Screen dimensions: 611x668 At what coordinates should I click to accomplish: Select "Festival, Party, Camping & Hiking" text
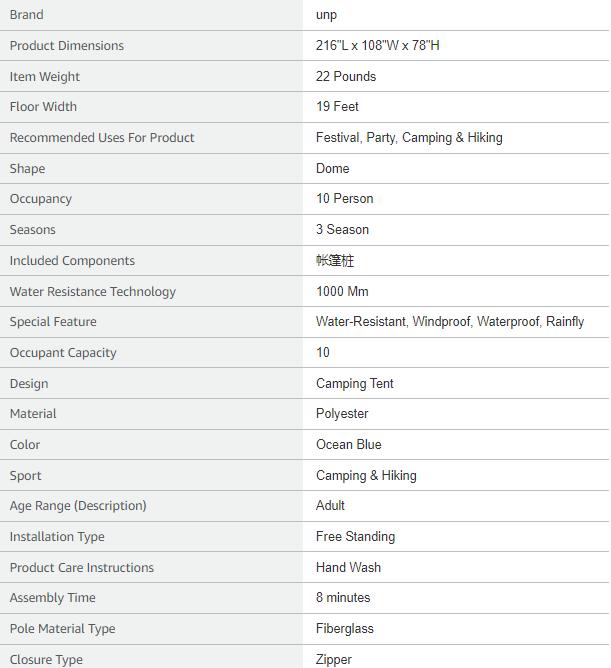(x=409, y=138)
